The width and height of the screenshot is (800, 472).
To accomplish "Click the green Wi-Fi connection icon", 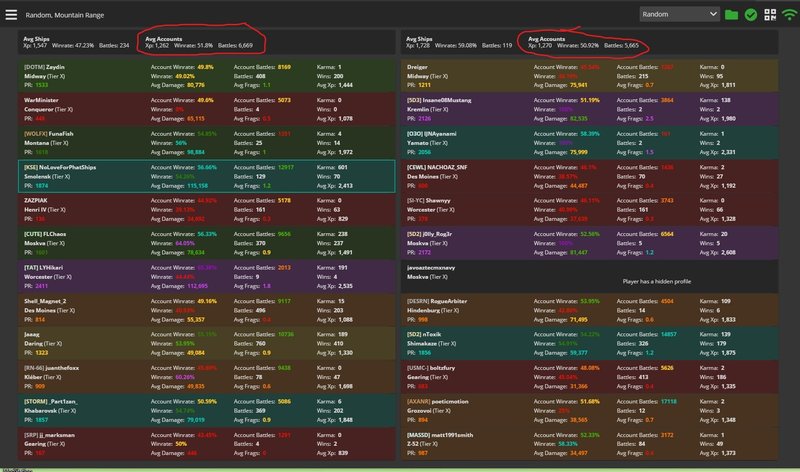I will (x=787, y=15).
